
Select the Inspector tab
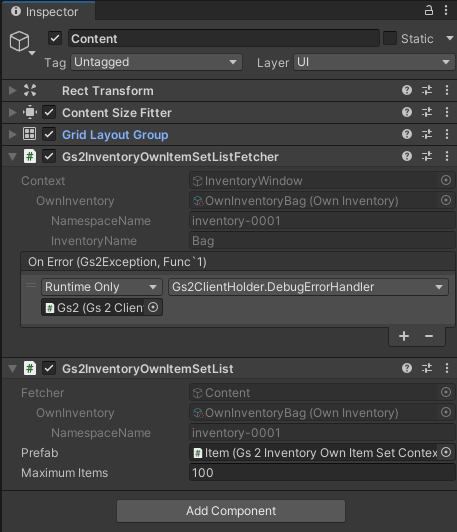pyautogui.click(x=49, y=12)
